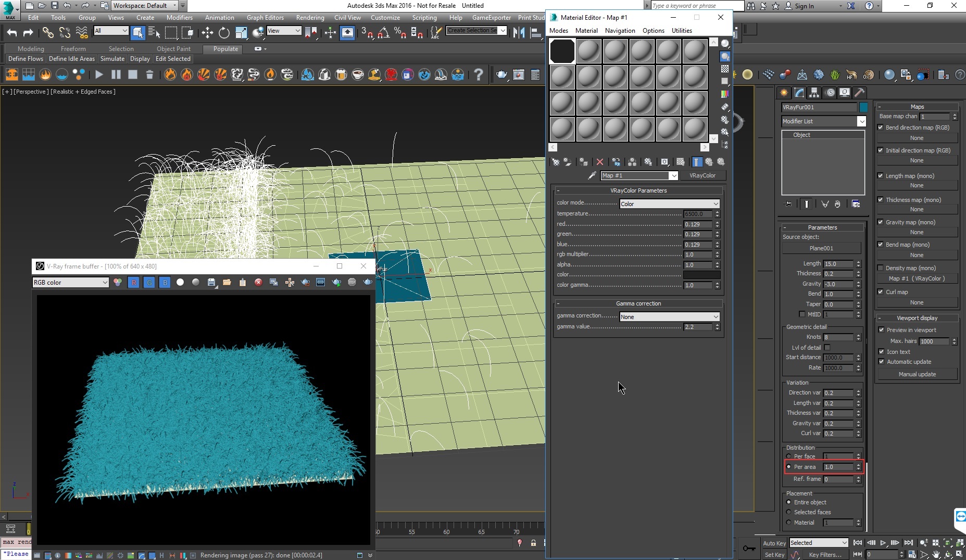Click the Stop rendering icon in frame buffer

pyautogui.click(x=352, y=282)
